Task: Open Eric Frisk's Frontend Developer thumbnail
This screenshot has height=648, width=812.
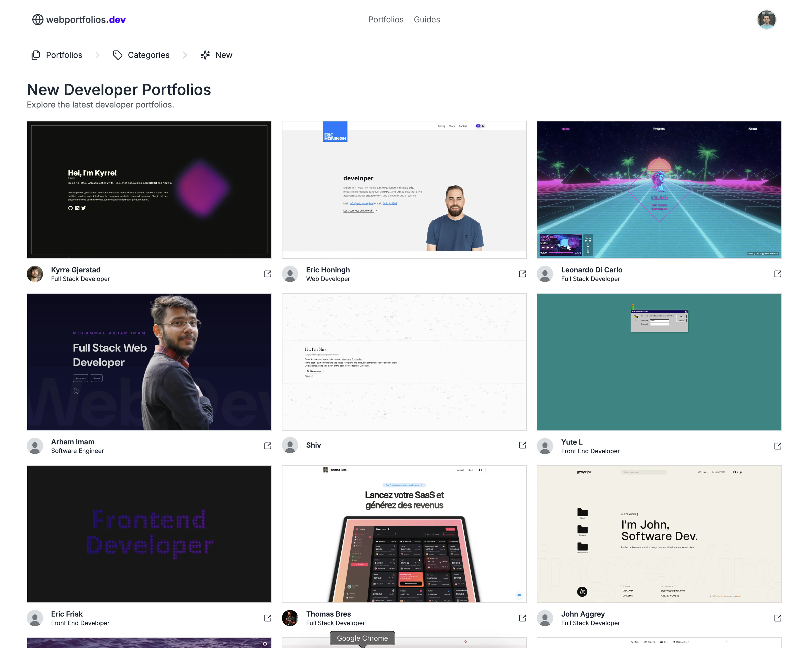Action: (149, 534)
